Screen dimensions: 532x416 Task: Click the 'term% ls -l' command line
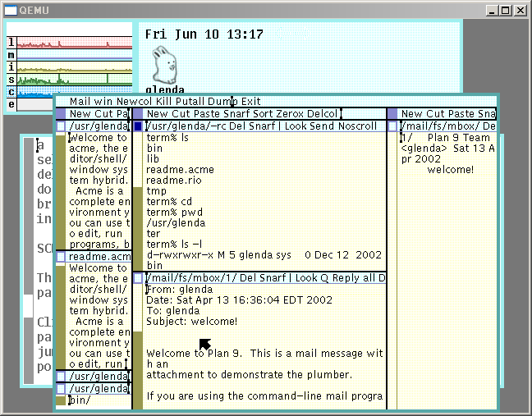coord(174,245)
